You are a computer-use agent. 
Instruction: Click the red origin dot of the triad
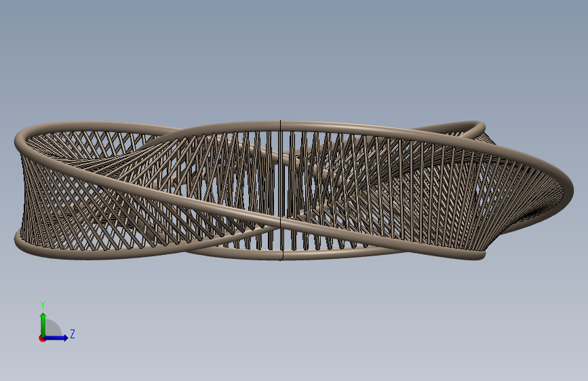(41, 338)
